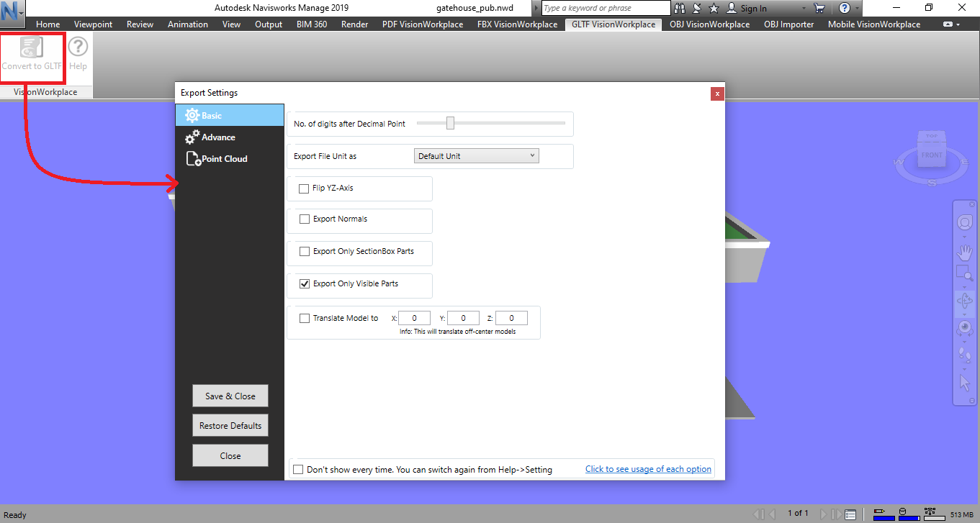This screenshot has height=523, width=980.
Task: Open the Sheet Browser icon in status bar
Action: point(850,514)
